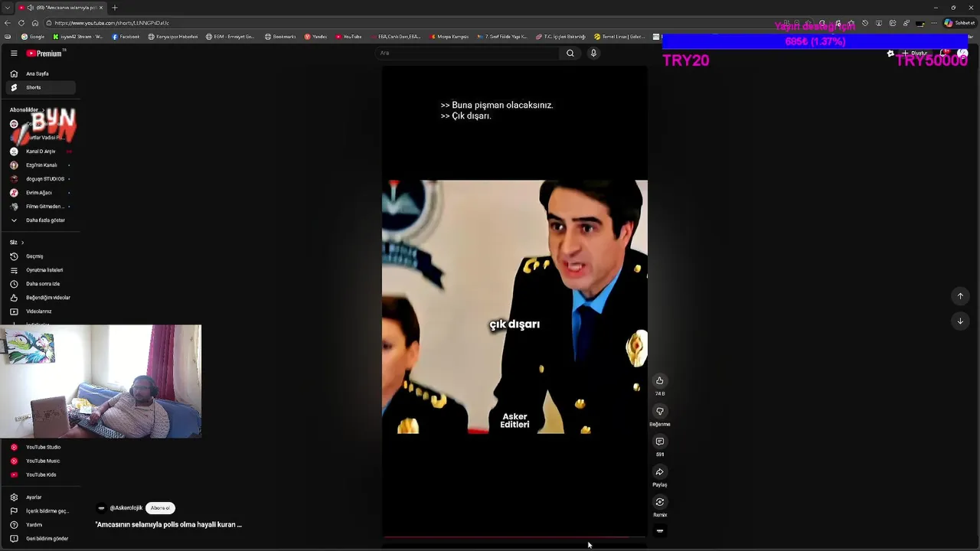Launch YouTube Music from sidebar
This screenshot has width=980, height=551.
[40, 461]
